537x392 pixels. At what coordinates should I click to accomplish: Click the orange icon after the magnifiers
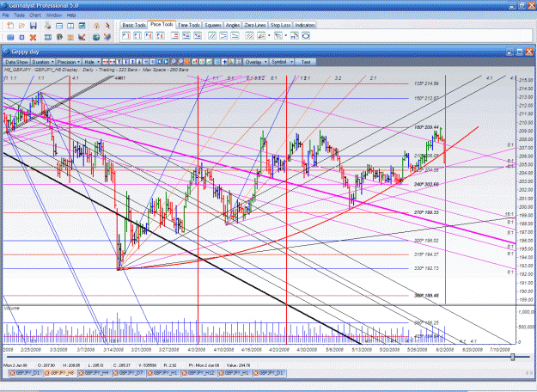click(x=187, y=62)
